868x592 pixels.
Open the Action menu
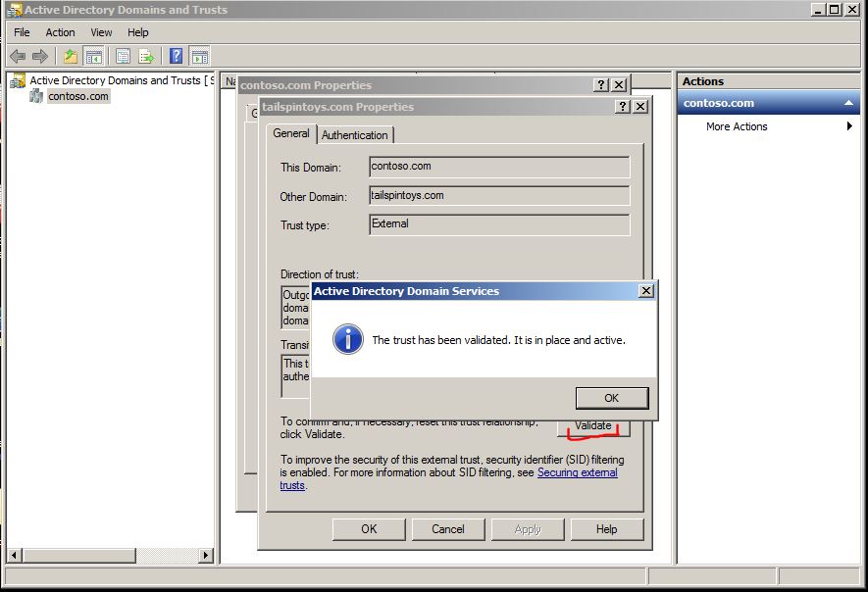(60, 32)
